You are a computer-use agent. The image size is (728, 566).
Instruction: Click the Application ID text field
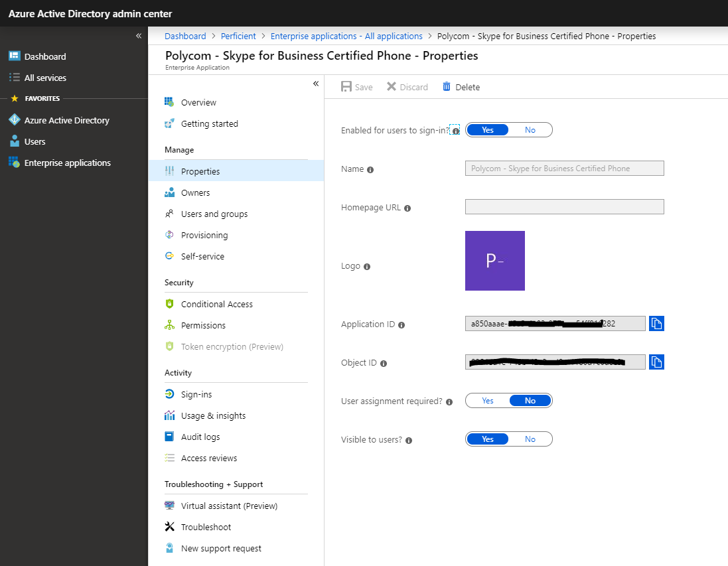[x=555, y=323]
